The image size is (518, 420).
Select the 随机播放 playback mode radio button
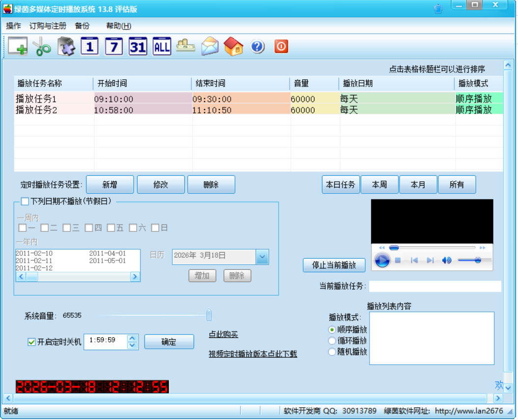pyautogui.click(x=332, y=352)
